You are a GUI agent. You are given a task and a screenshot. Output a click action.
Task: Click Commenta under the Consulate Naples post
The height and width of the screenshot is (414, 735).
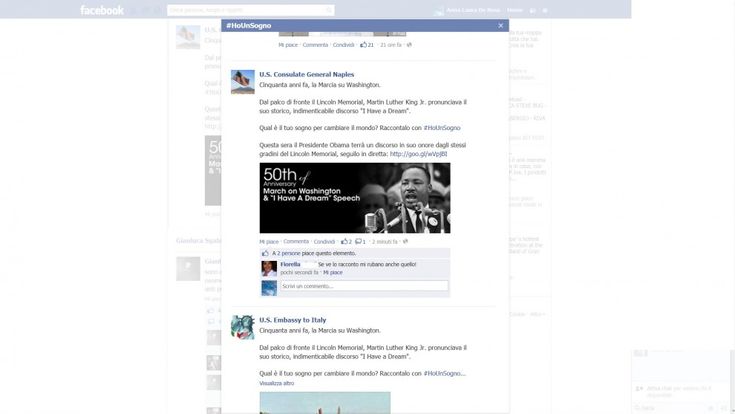click(296, 242)
